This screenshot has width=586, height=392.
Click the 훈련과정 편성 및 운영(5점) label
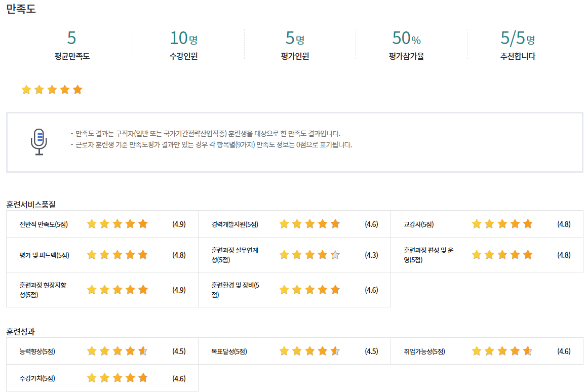pyautogui.click(x=428, y=255)
